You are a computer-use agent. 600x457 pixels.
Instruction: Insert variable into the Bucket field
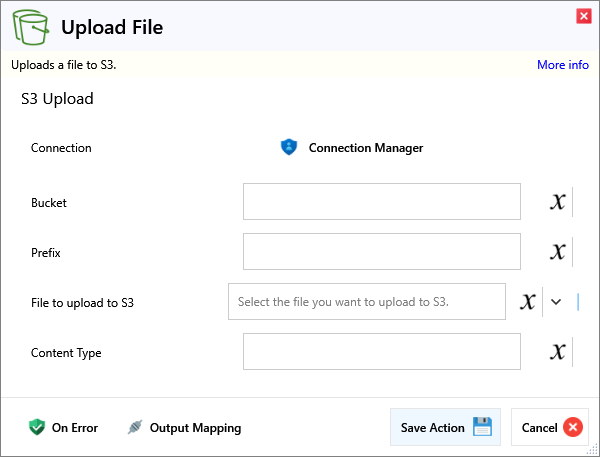pyautogui.click(x=558, y=202)
